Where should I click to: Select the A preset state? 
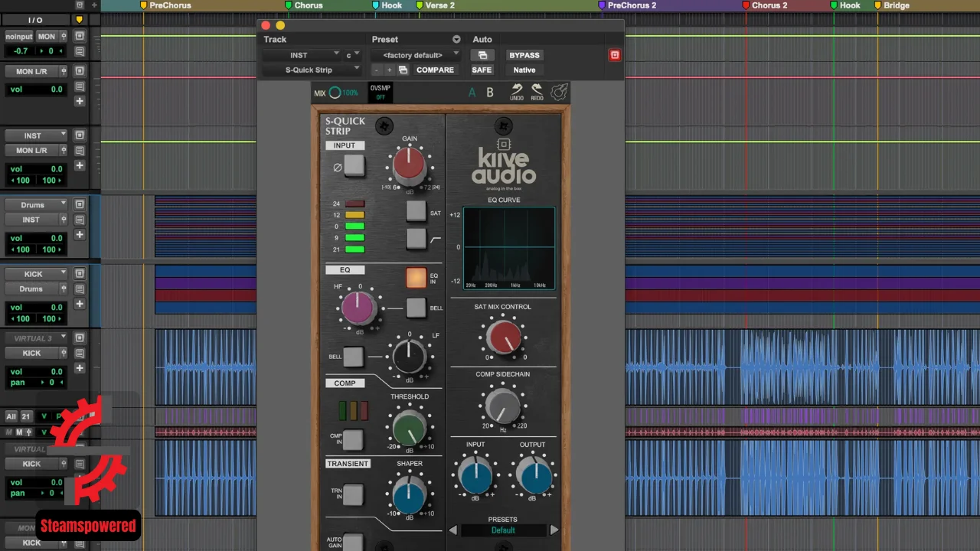(472, 93)
